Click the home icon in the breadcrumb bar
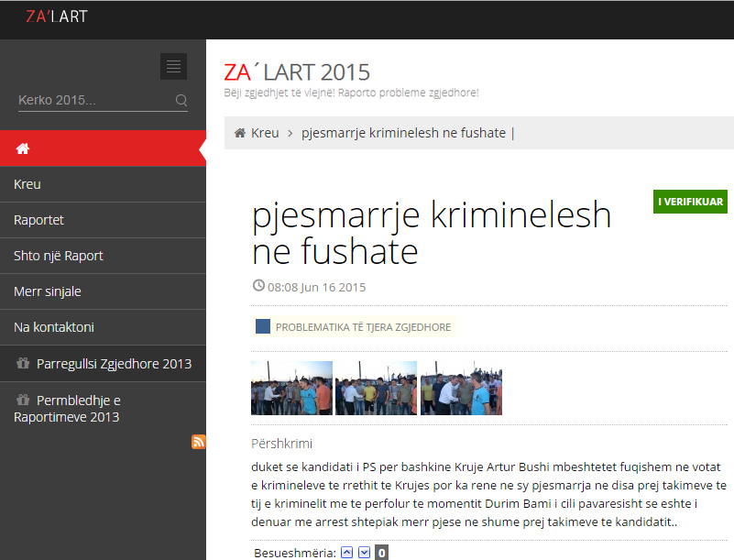The image size is (734, 560). coord(240,133)
